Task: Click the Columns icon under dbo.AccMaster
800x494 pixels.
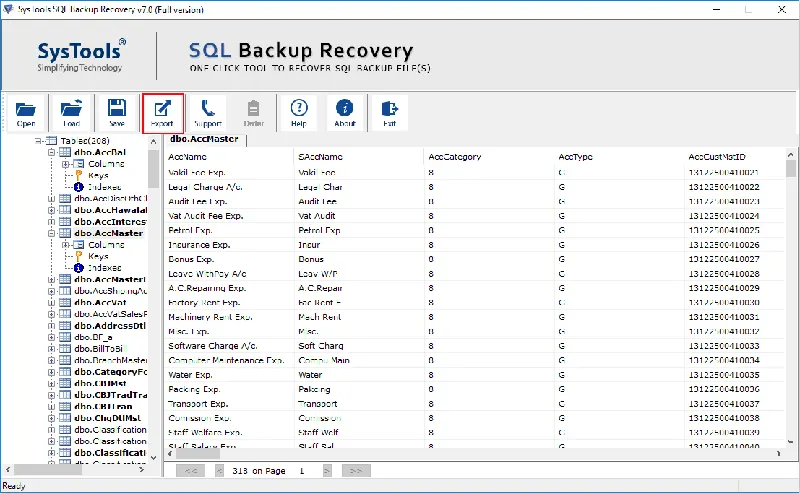Action: [x=79, y=245]
